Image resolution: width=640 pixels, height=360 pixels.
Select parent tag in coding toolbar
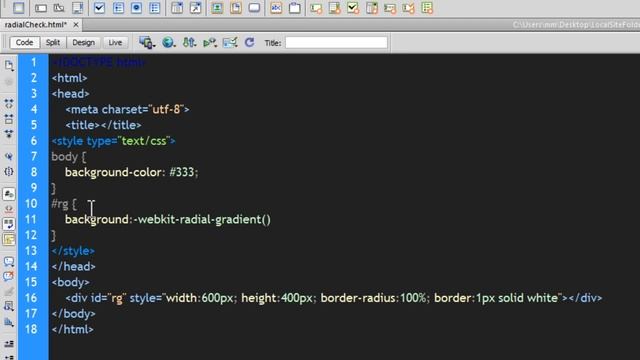pyautogui.click(x=9, y=156)
